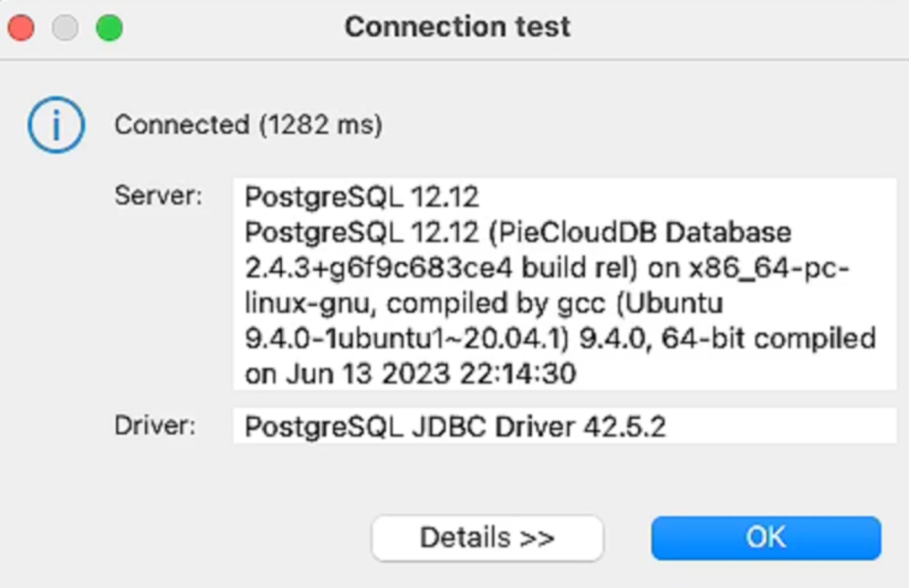Click the first PostgreSQL 12.12 line
This screenshot has height=588, width=909.
362,197
